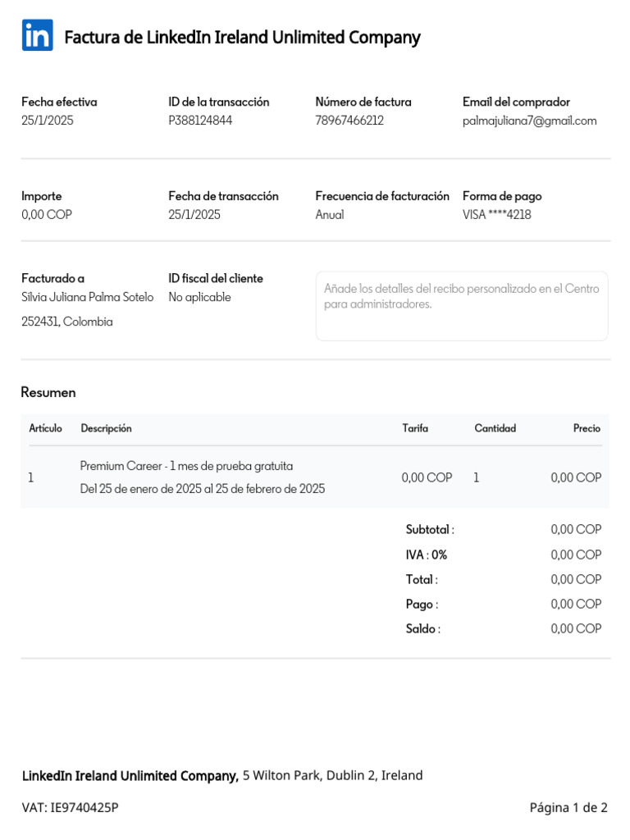Click the Precio column header
630x840 pixels.
(587, 428)
